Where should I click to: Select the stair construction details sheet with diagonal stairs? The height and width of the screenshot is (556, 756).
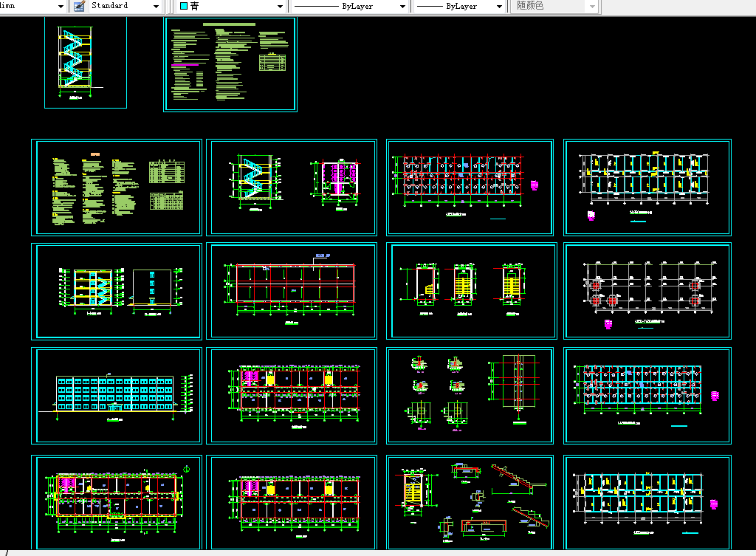coord(470,502)
